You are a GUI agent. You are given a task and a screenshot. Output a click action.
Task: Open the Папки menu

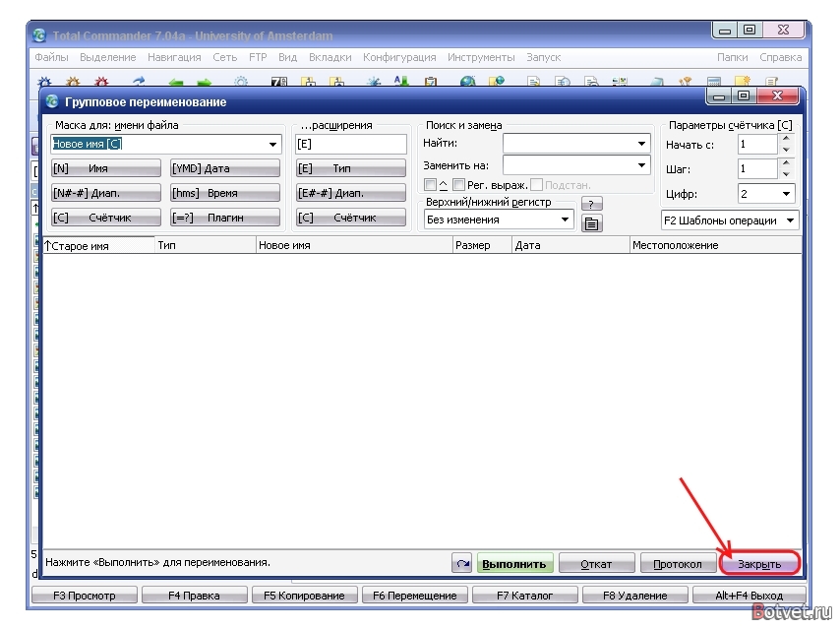pyautogui.click(x=733, y=57)
